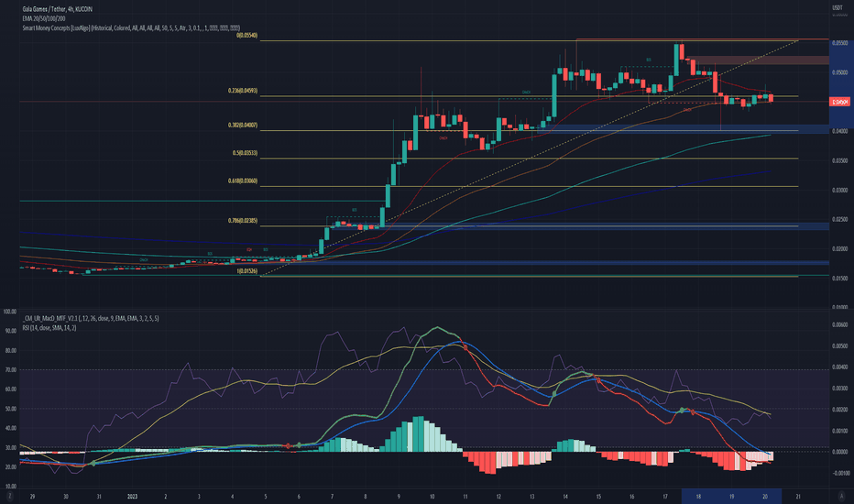Image resolution: width=854 pixels, height=504 pixels.
Task: Click the 30.00 RSI scale label
Action: [x=10, y=448]
